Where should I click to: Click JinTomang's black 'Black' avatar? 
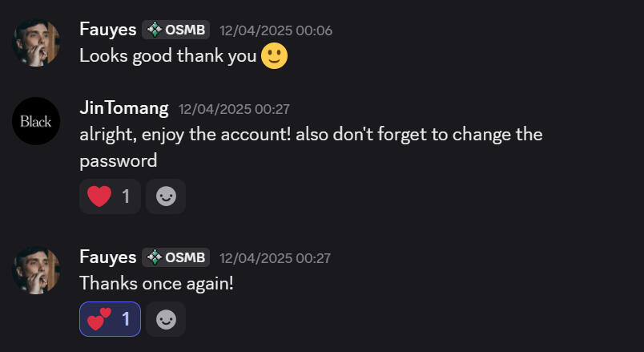[x=36, y=121]
